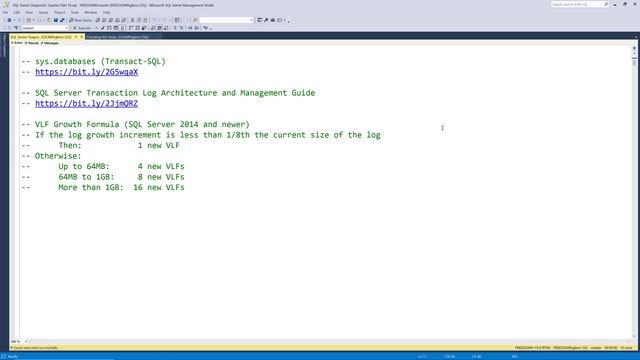The image size is (640, 360).
Task: Click the Comment out selected lines icon
Action: coord(175,28)
